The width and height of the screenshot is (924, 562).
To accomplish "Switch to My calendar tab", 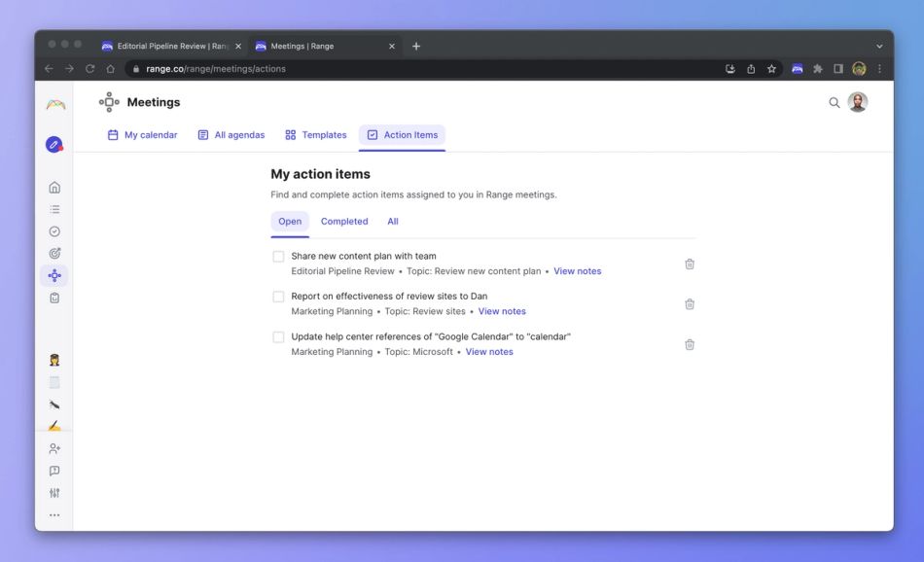I will (x=142, y=135).
